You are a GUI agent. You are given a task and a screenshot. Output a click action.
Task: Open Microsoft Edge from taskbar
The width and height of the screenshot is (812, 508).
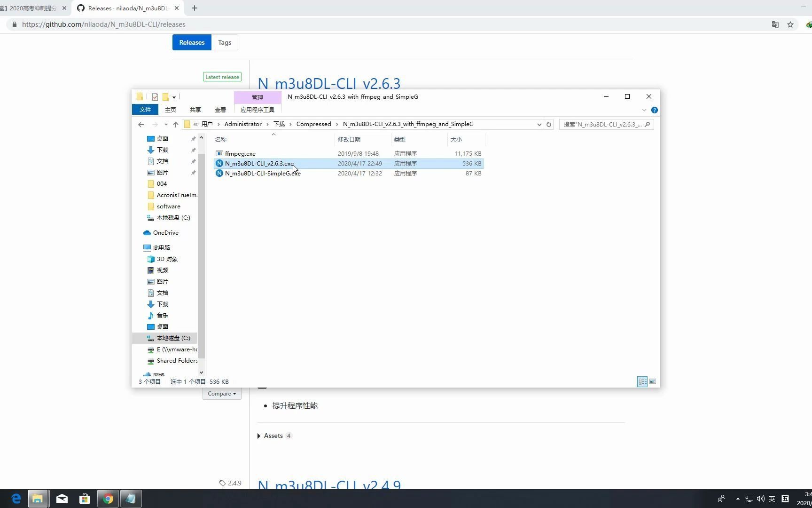pos(16,499)
